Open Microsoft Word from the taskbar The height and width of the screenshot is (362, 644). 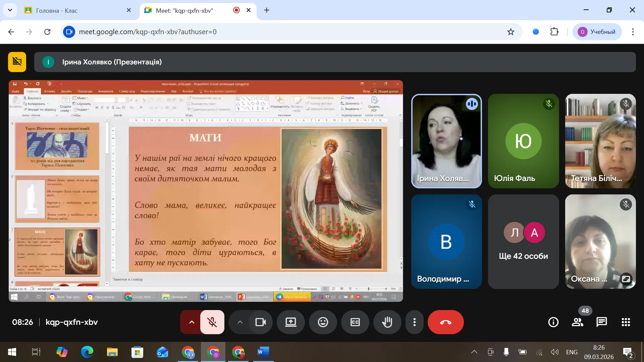point(263,352)
